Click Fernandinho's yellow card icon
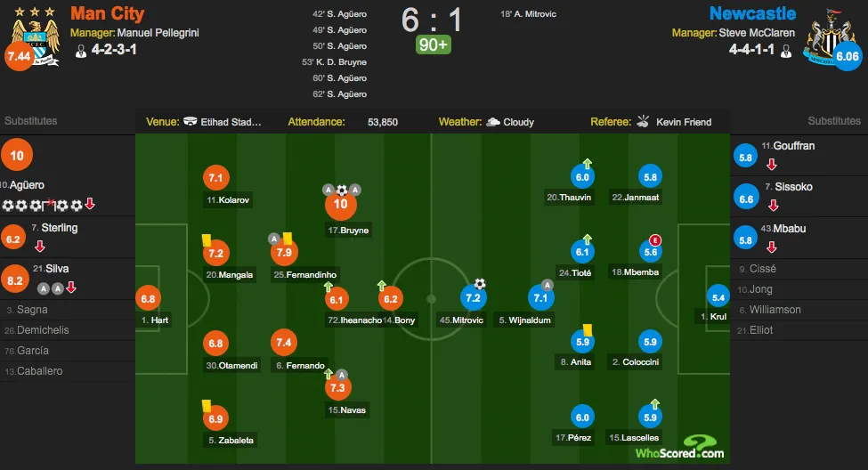 pyautogui.click(x=288, y=238)
